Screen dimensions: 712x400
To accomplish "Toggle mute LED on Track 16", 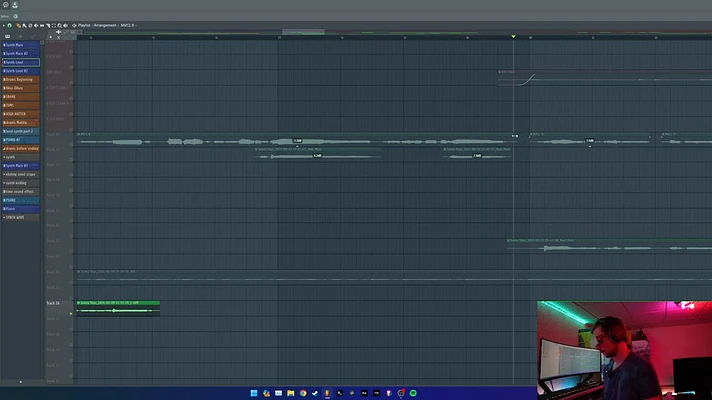I will (71, 159).
